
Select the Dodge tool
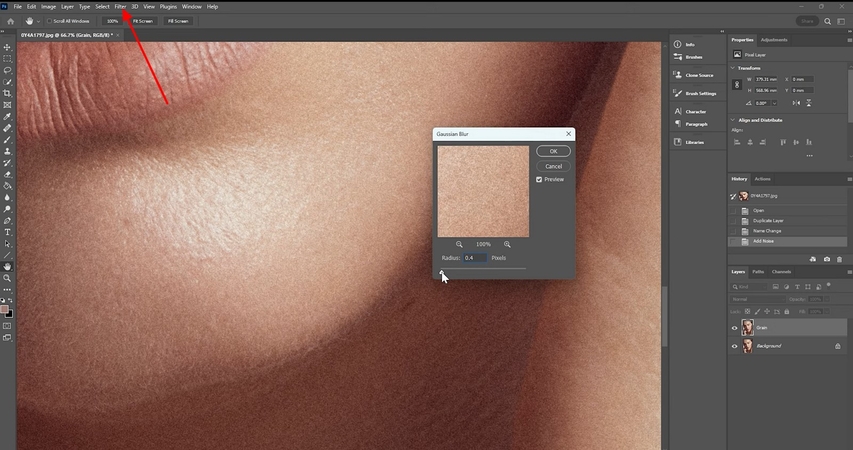tap(7, 209)
